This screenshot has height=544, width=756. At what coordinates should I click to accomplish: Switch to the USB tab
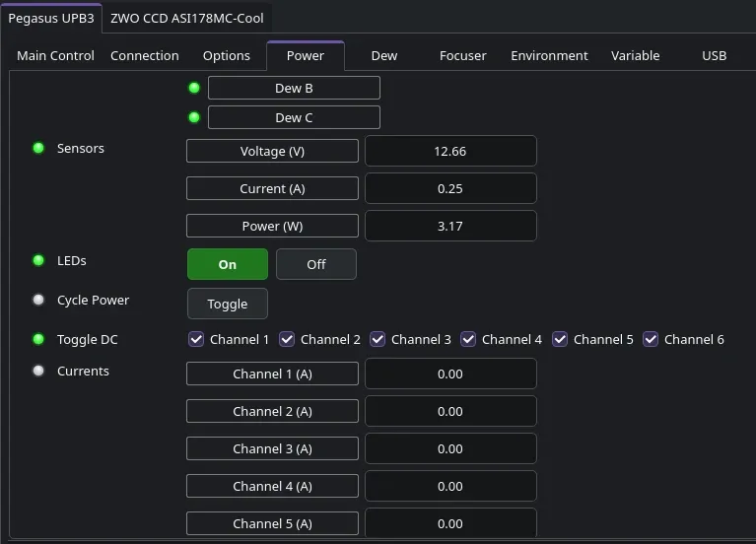point(714,56)
